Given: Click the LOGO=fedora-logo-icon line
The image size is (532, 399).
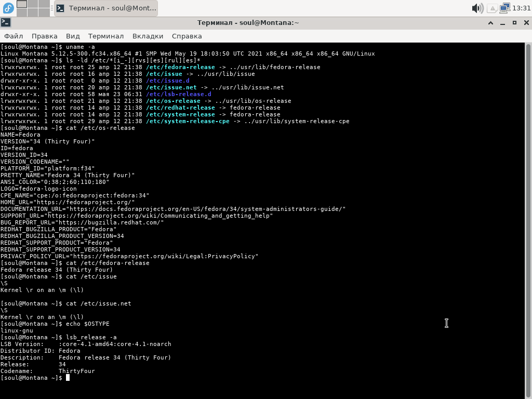Looking at the screenshot, I should (x=38, y=189).
